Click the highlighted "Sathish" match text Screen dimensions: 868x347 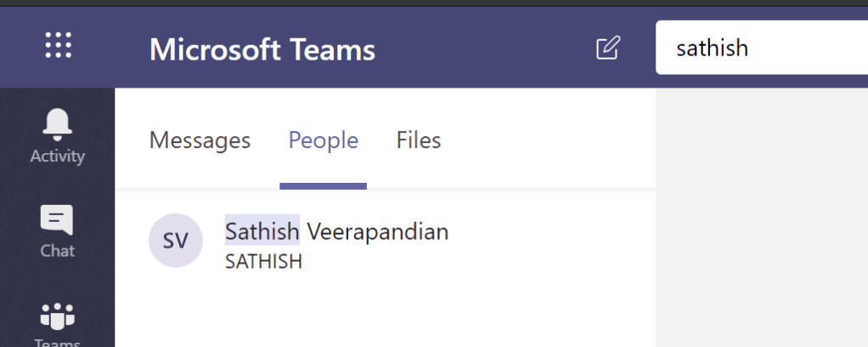click(262, 231)
